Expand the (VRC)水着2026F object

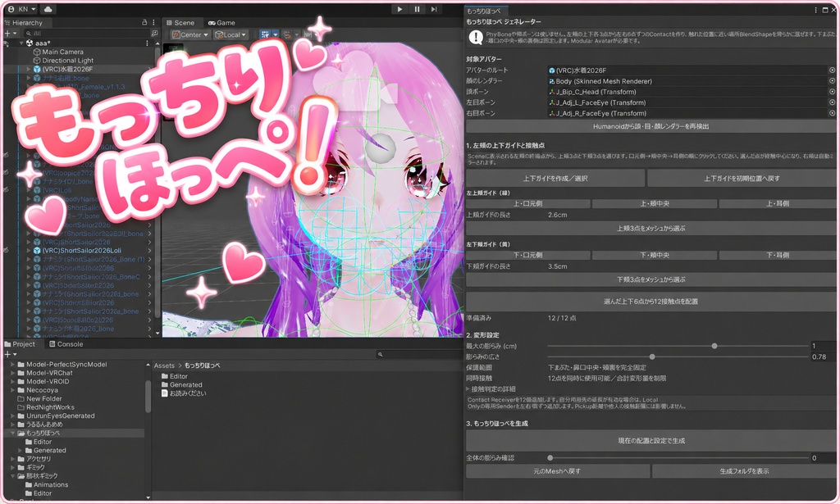[x=29, y=69]
